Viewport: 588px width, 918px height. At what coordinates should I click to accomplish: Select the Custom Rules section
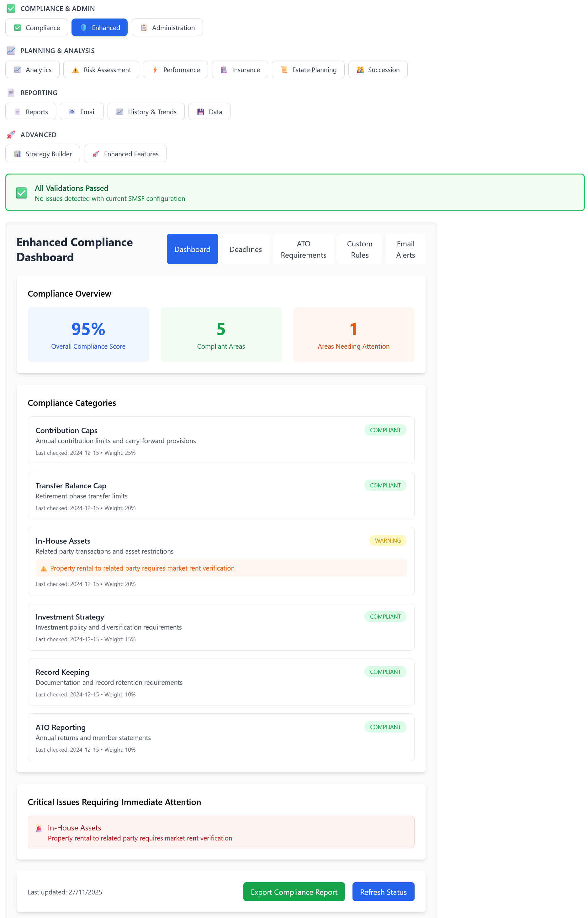point(359,249)
